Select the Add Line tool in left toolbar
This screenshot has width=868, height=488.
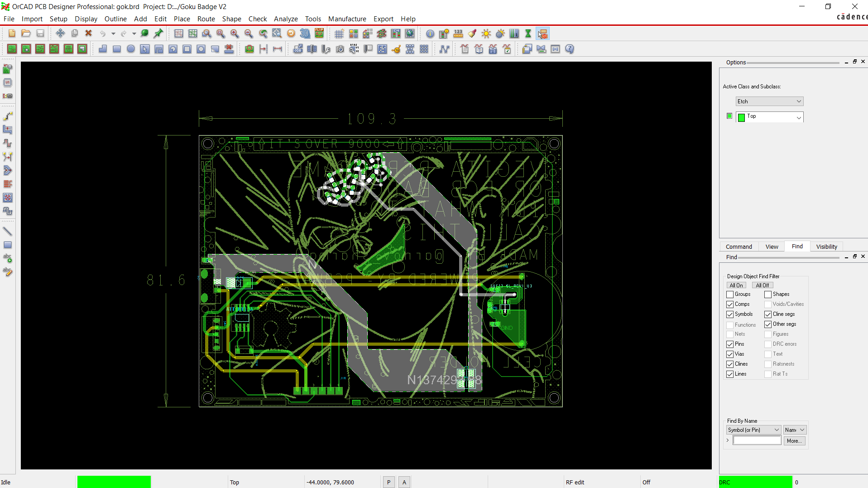point(8,231)
